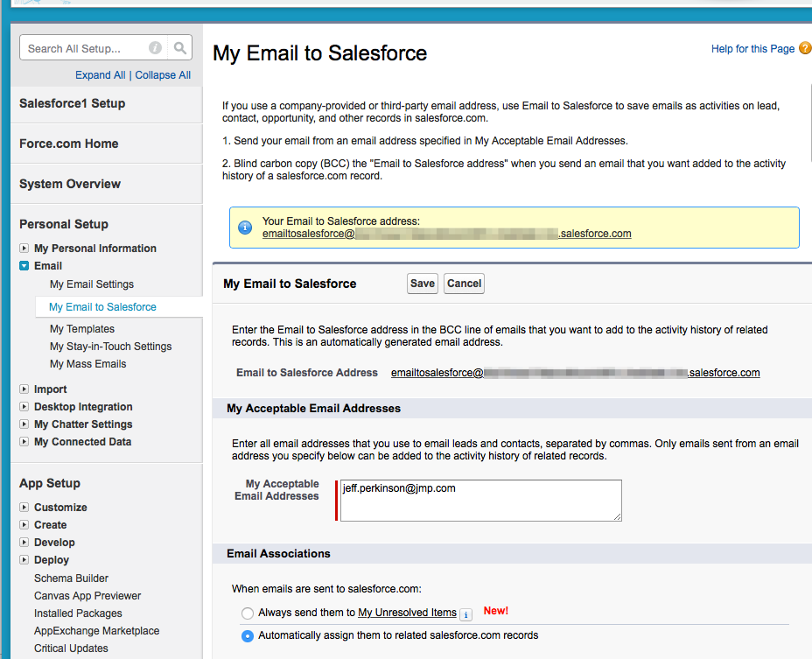
Task: Expand Desktop Integration section
Action: pyautogui.click(x=24, y=407)
